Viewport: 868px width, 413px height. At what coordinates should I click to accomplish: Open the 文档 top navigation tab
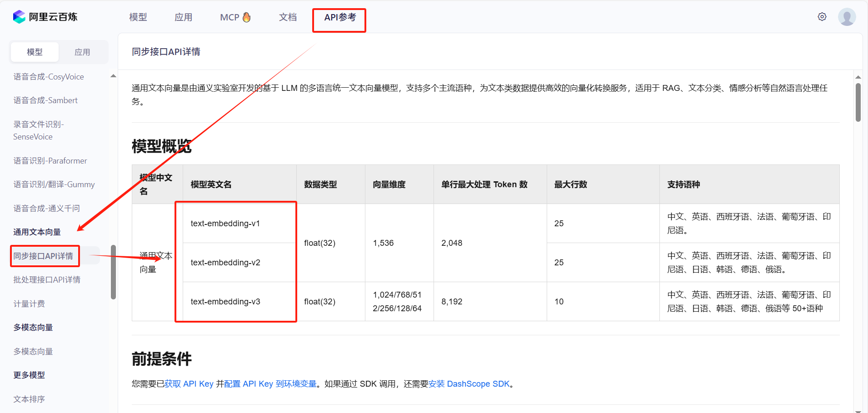click(x=288, y=17)
